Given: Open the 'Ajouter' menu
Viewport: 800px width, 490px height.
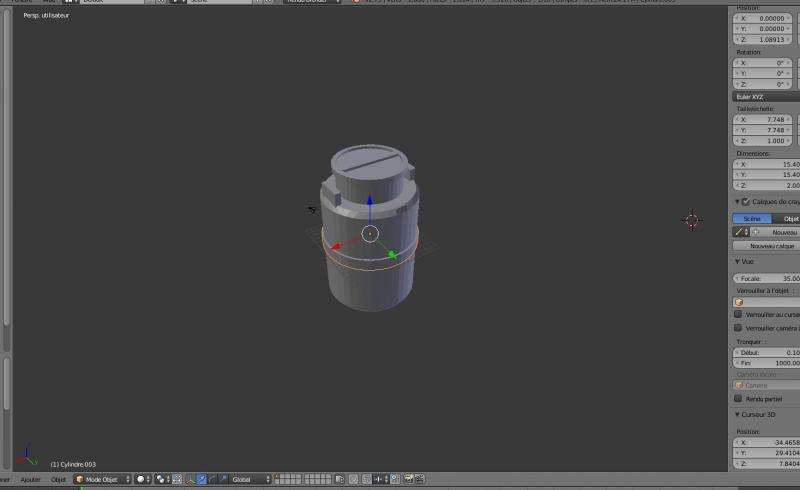Looking at the screenshot, I should click(31, 480).
